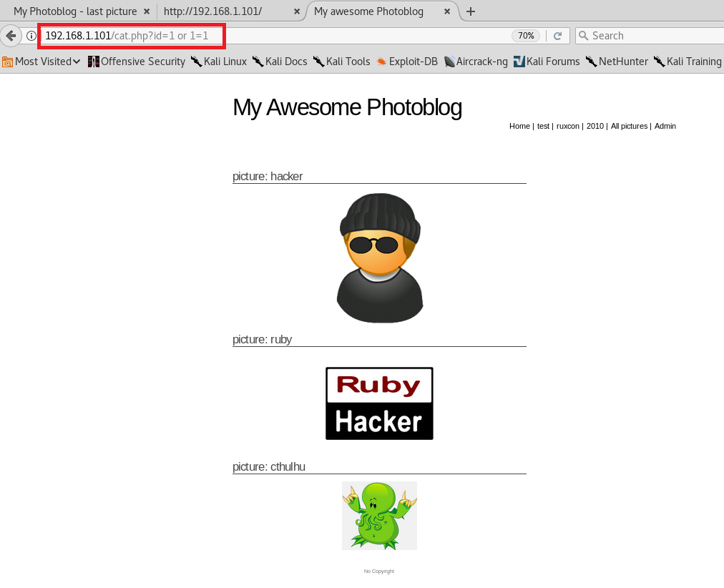The image size is (724, 588).
Task: Switch to 'My Photoblog - last picture' tab
Action: point(75,11)
